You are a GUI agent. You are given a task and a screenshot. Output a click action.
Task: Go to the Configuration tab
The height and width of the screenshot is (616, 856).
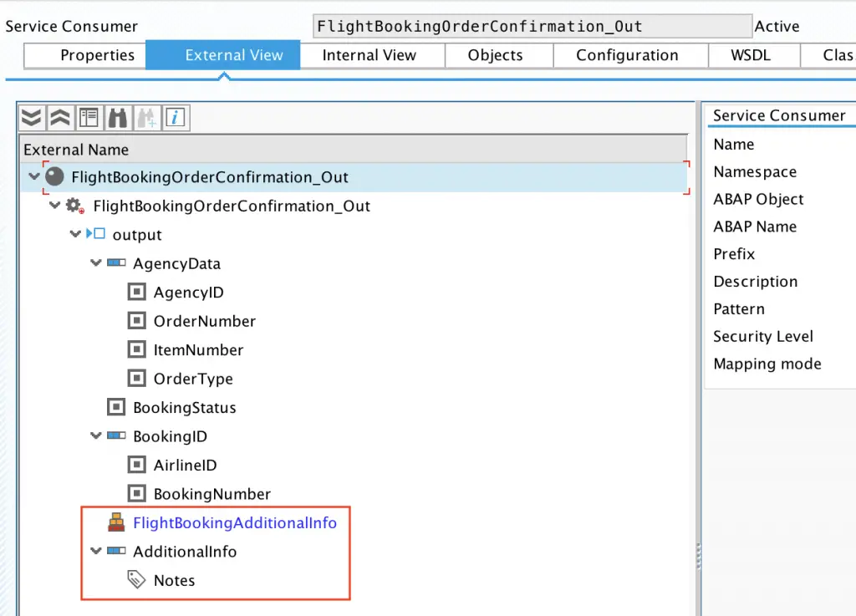coord(630,56)
